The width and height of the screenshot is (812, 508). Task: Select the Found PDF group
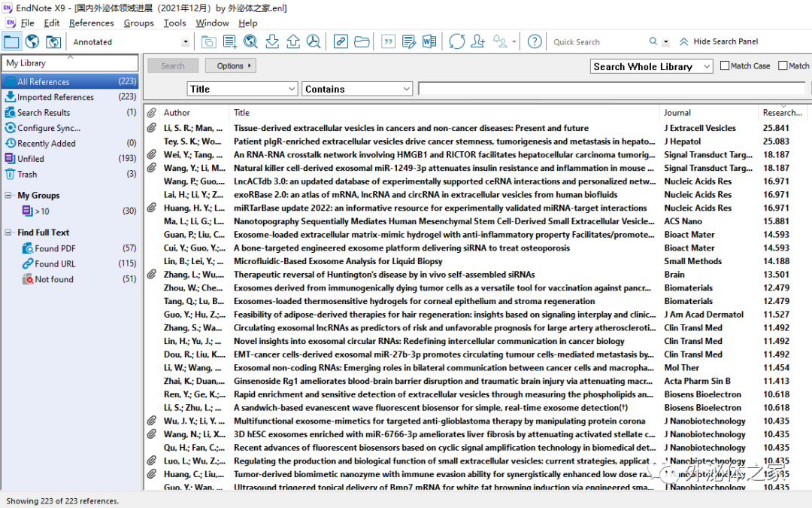71,248
